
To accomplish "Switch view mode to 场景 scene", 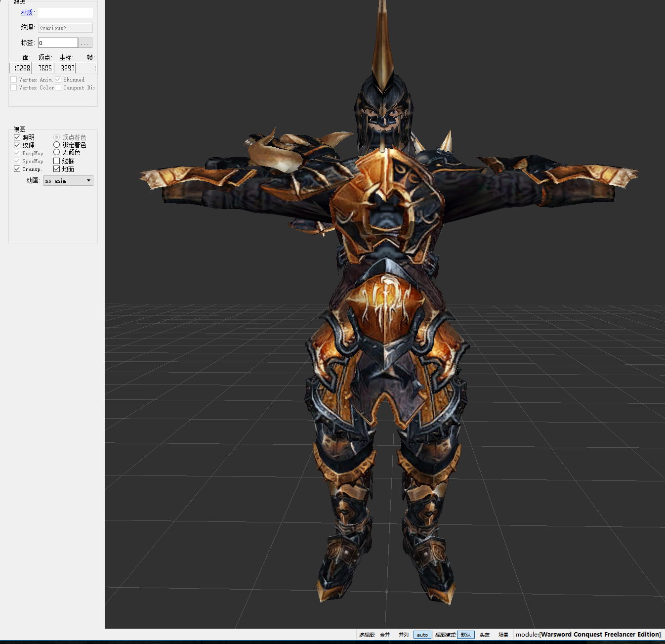I will [503, 635].
